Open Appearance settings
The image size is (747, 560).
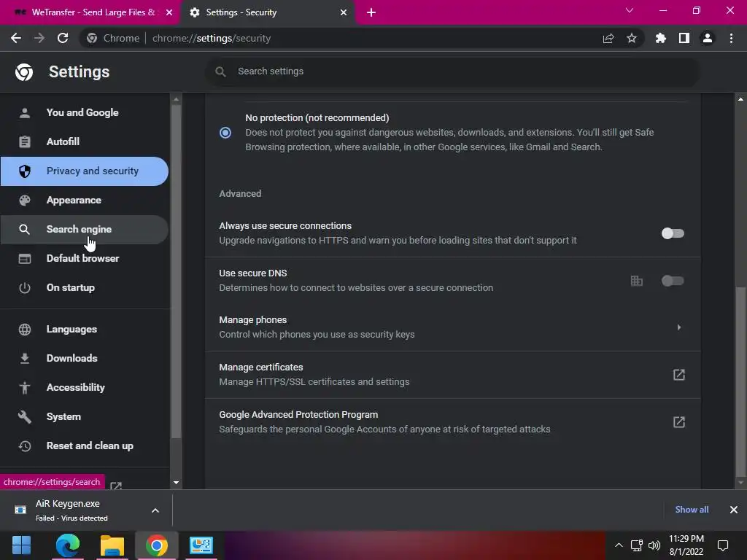click(85, 201)
